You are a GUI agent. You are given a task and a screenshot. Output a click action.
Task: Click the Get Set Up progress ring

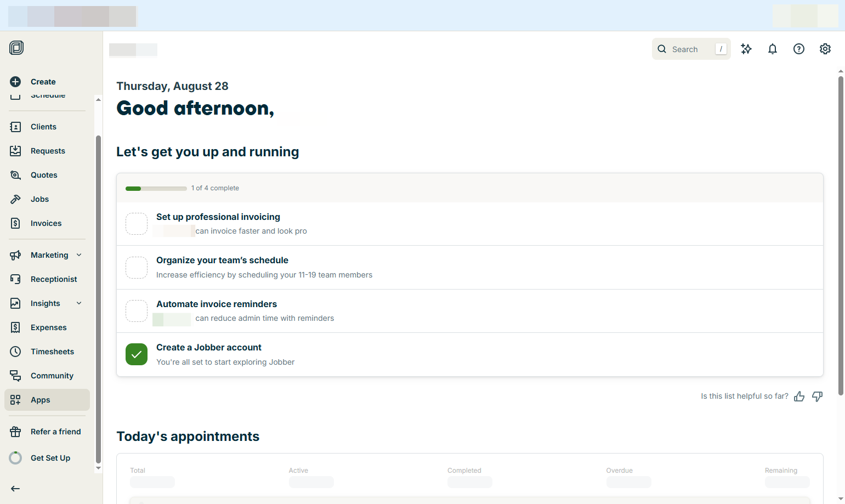15,458
